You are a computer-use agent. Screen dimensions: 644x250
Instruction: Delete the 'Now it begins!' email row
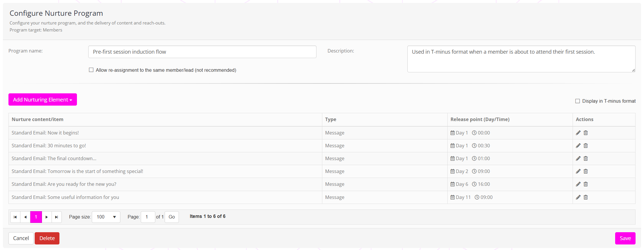[586, 133]
